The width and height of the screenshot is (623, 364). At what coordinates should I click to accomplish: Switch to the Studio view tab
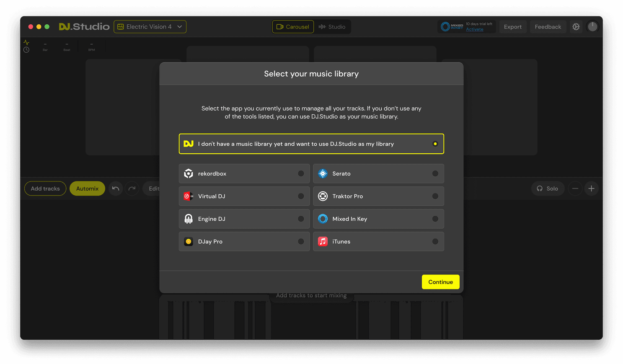click(332, 26)
